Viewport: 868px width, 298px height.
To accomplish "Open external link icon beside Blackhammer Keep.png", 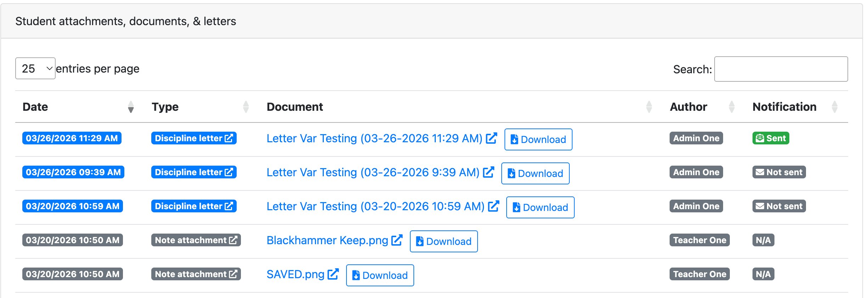I will point(397,240).
